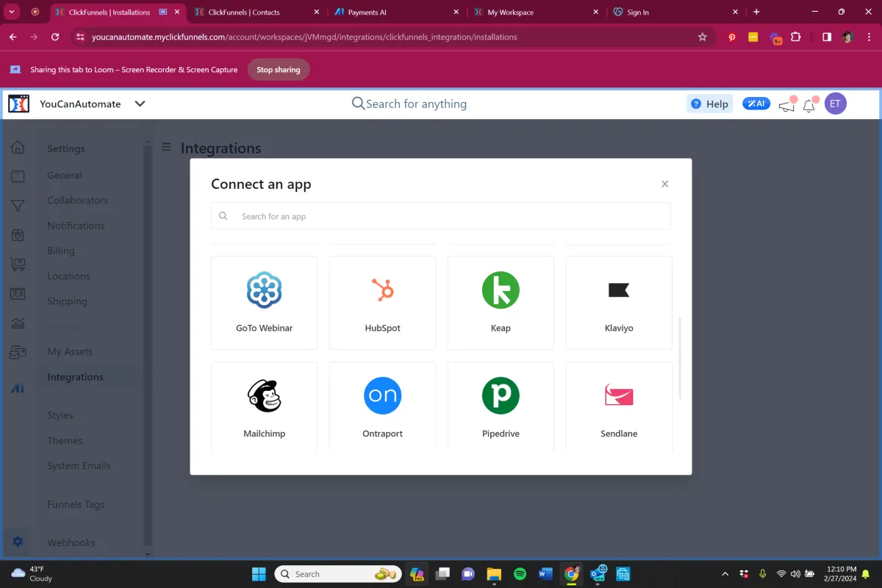The height and width of the screenshot is (588, 882).
Task: Open the Pinterest extension
Action: pyautogui.click(x=732, y=37)
